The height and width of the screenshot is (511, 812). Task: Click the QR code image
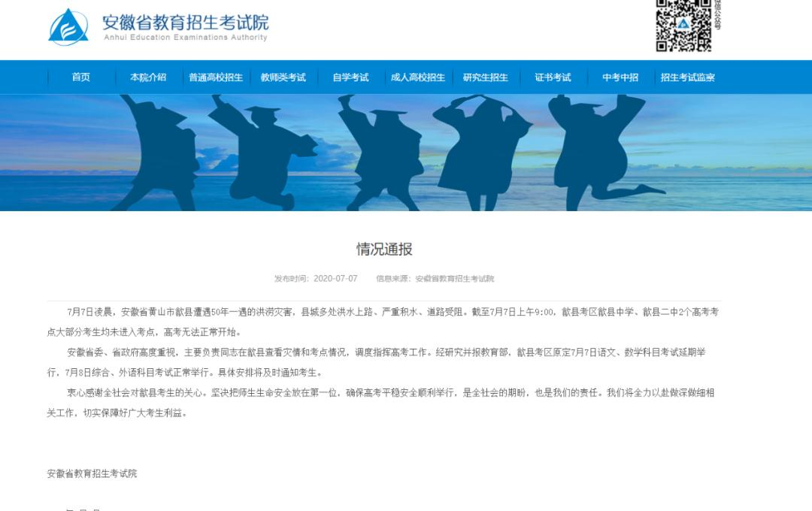[x=683, y=25]
